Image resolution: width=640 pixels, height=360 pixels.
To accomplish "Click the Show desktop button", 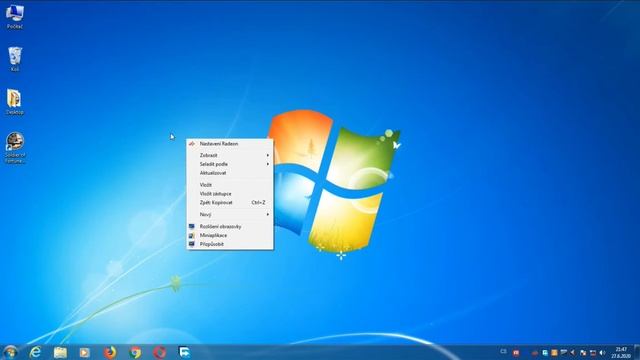I will tap(637, 352).
